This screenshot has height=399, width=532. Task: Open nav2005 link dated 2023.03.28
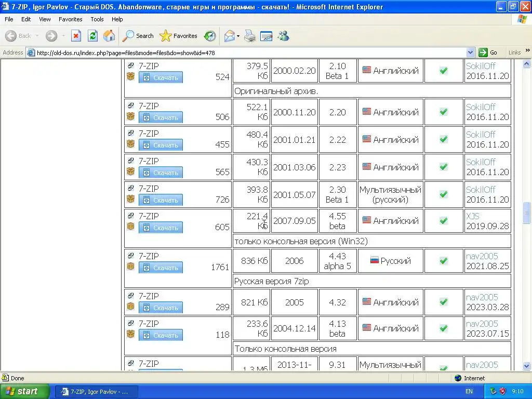[482, 297]
